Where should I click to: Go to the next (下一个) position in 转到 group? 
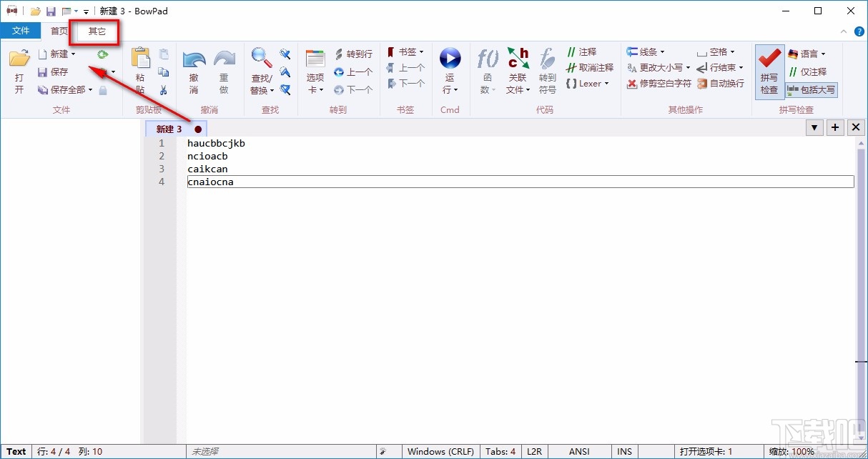click(353, 89)
